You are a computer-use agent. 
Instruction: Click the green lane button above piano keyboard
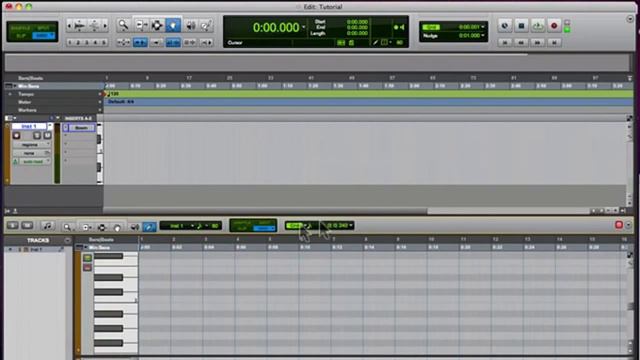pyautogui.click(x=87, y=258)
